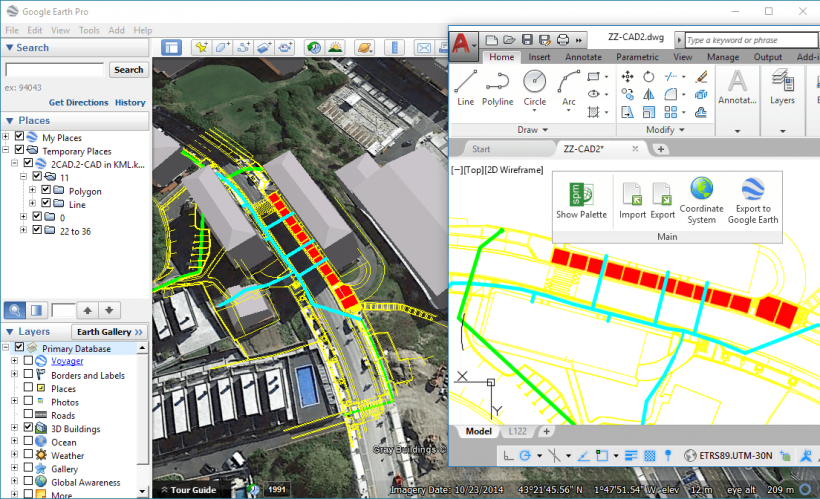The width and height of the screenshot is (820, 499).
Task: Choose the Circle drawing tool
Action: [535, 86]
